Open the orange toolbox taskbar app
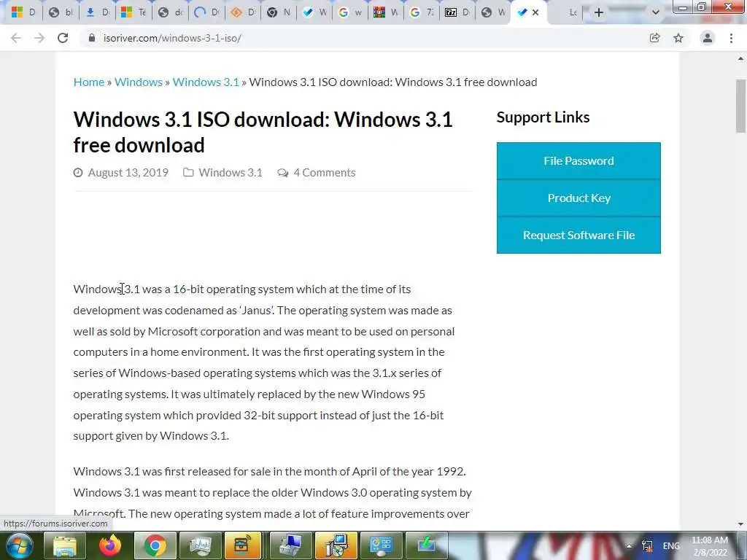 (x=242, y=545)
